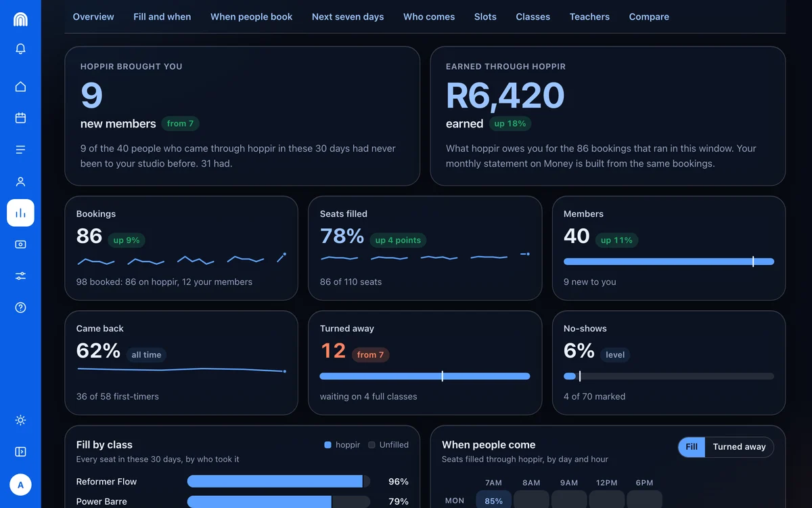
Task: Click the Bookings value 86
Action: (89, 236)
